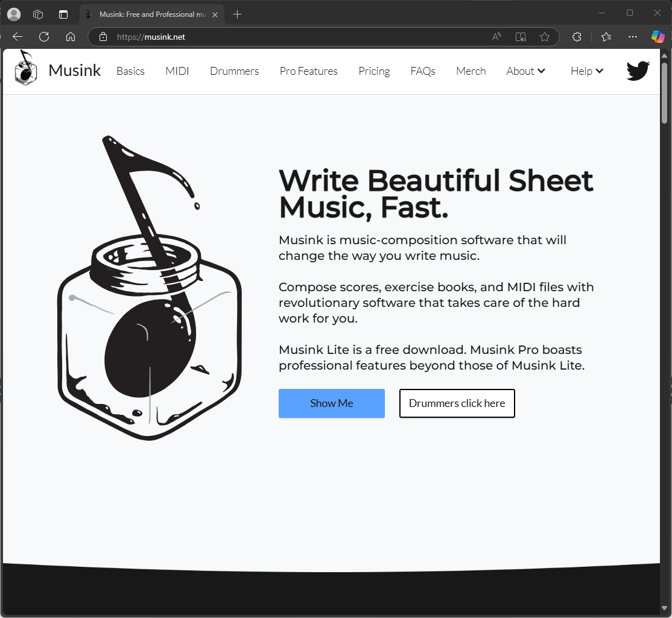672x618 pixels.
Task: Go to the Pricing page
Action: (x=374, y=71)
